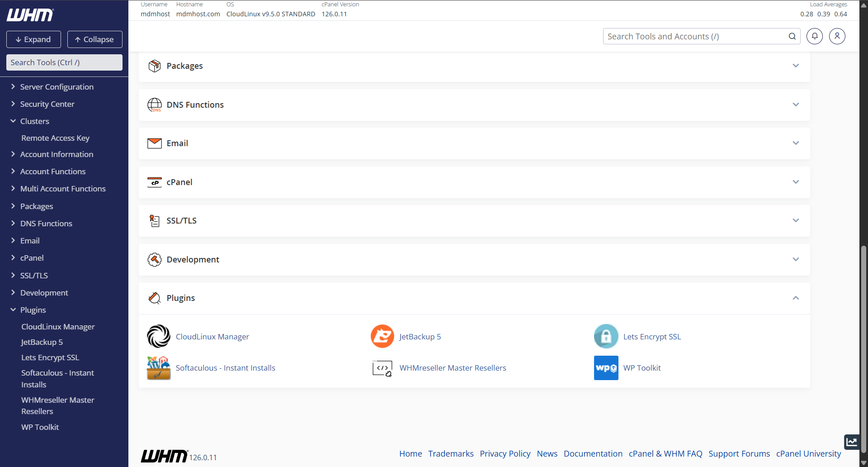Open Softaculous - Instant Installs in sidebar
The width and height of the screenshot is (868, 467).
57,379
